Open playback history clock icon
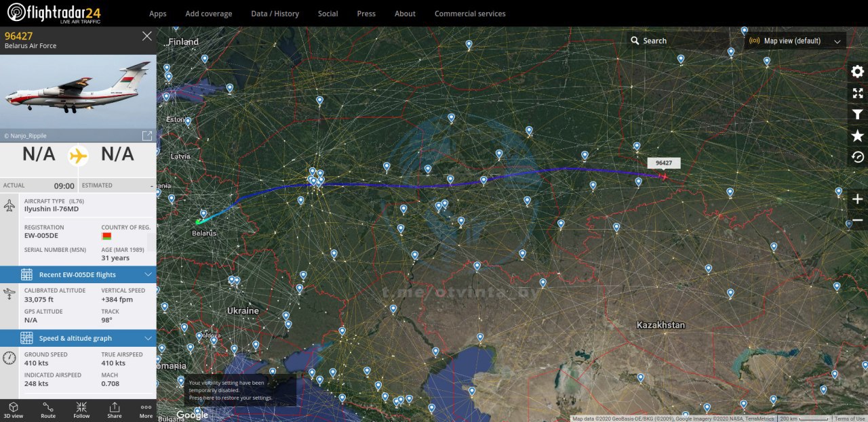This screenshot has height=422, width=868. tap(857, 157)
